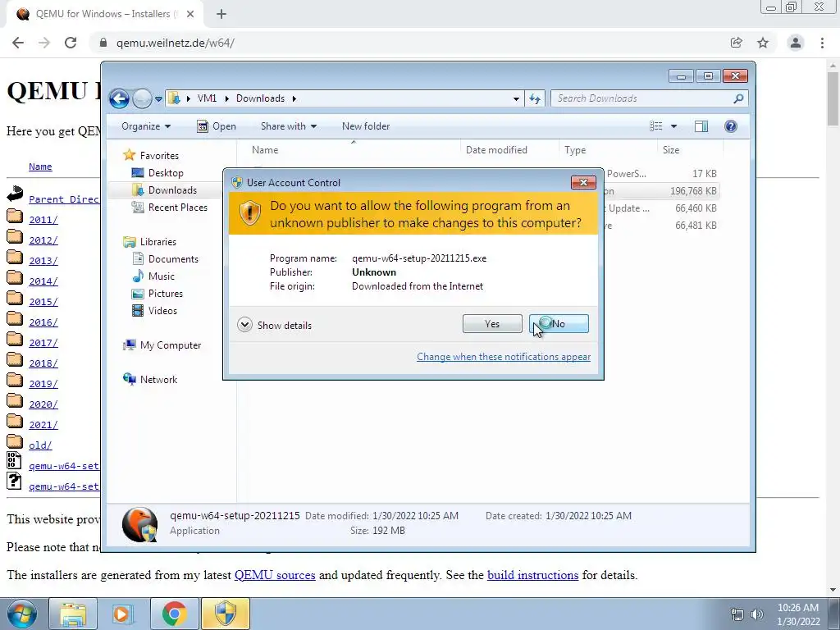Click Open in Explorer toolbar
The width and height of the screenshot is (840, 630).
coord(217,126)
